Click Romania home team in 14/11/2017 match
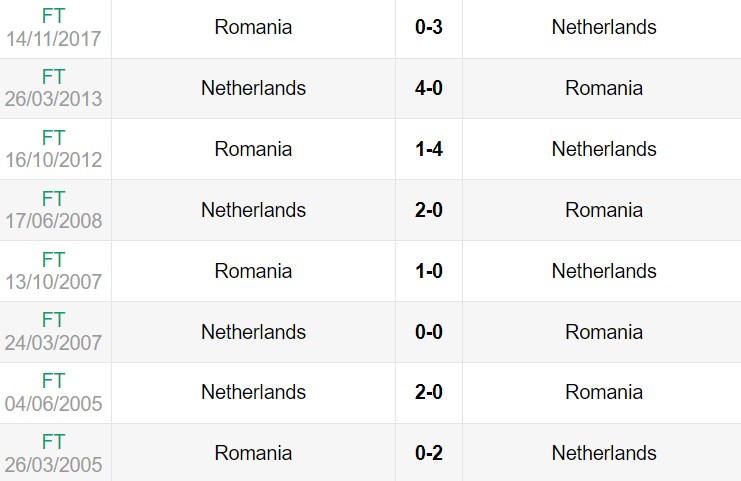The width and height of the screenshot is (741, 481). (x=253, y=27)
